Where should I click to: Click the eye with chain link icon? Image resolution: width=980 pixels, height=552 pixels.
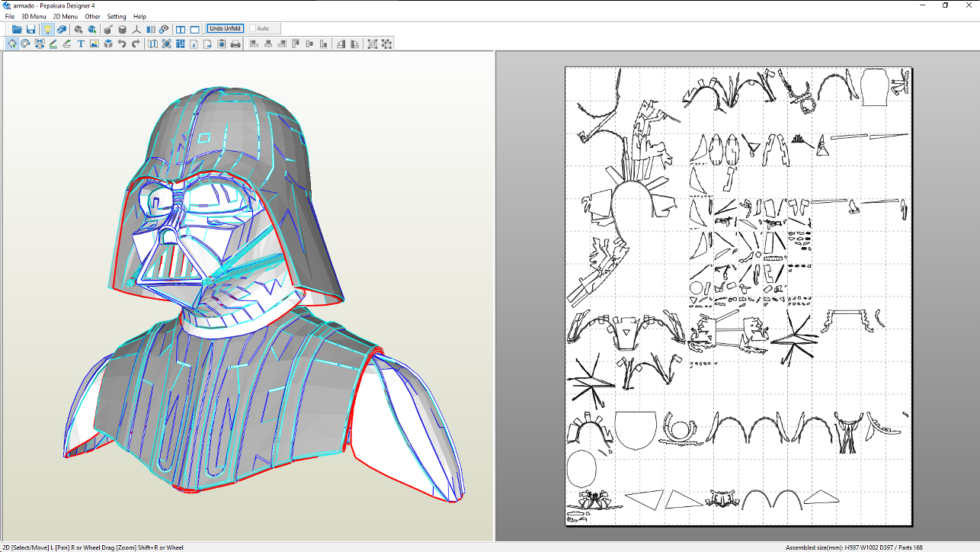[164, 29]
